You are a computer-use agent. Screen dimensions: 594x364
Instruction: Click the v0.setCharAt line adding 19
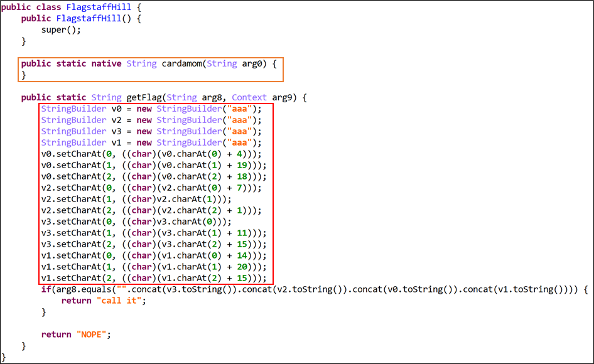pyautogui.click(x=154, y=166)
